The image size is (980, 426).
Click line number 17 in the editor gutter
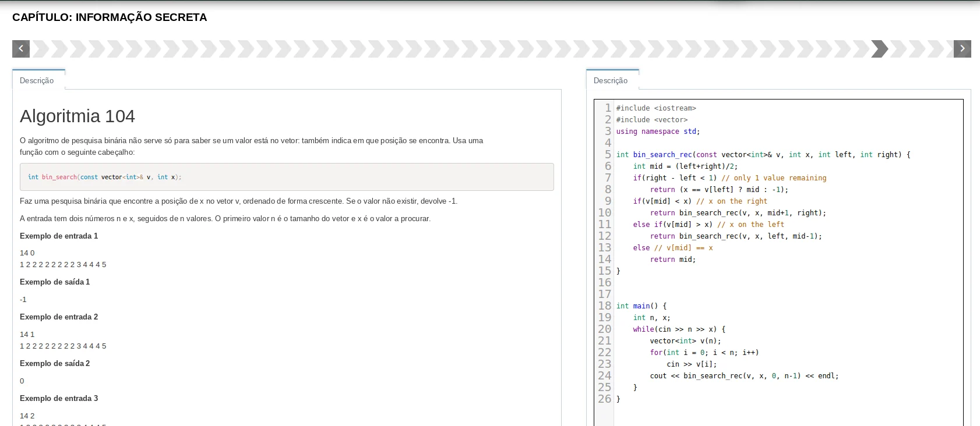(605, 294)
